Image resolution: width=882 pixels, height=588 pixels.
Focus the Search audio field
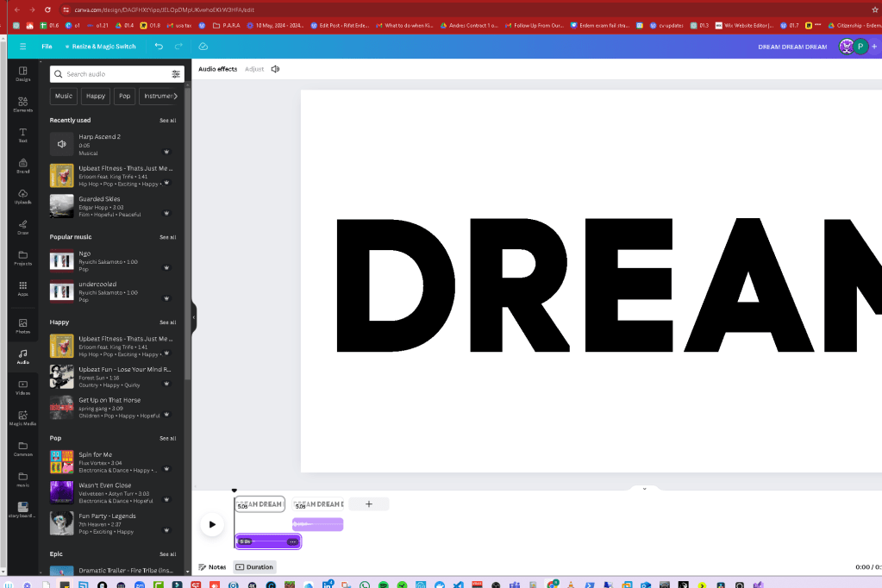pyautogui.click(x=117, y=74)
